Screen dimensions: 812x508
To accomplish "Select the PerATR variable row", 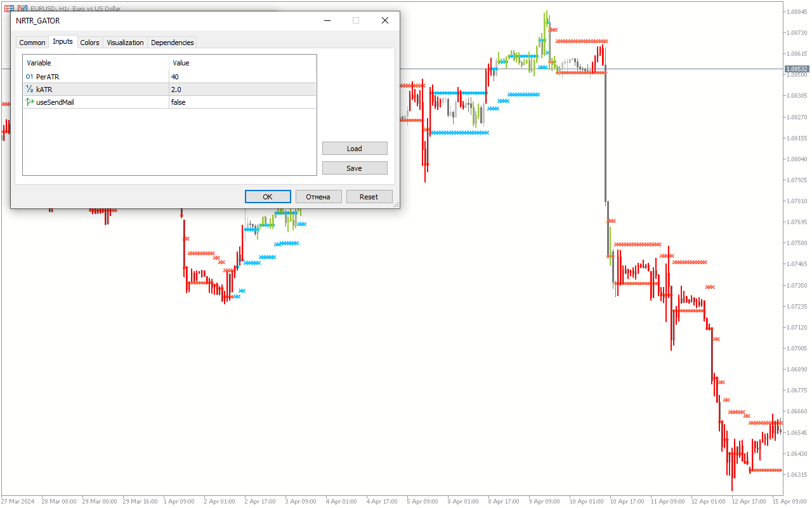I will click(x=169, y=77).
